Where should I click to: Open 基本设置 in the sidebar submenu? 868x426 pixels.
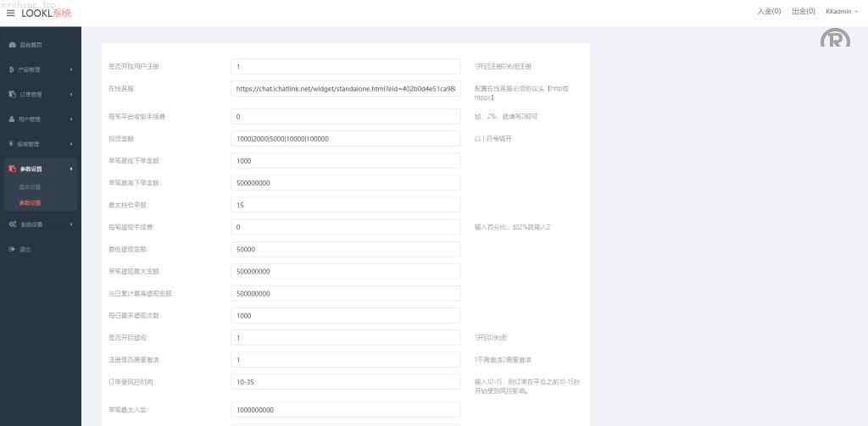point(31,187)
